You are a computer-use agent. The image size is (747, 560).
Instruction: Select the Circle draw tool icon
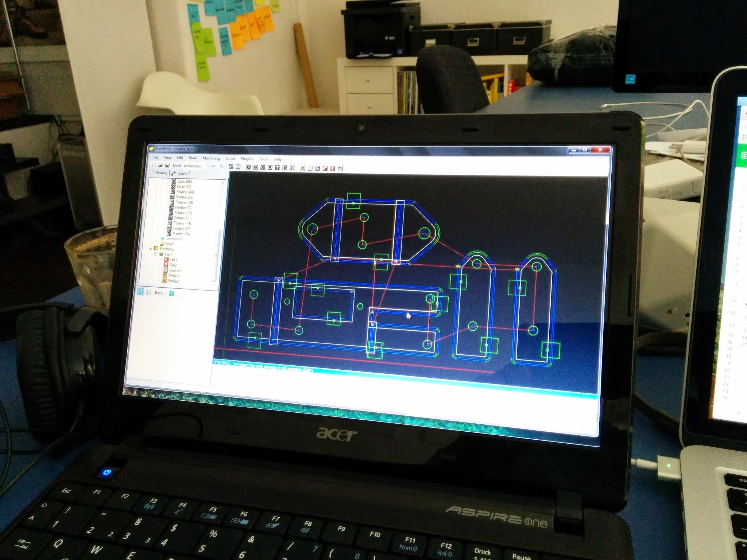coord(255,167)
